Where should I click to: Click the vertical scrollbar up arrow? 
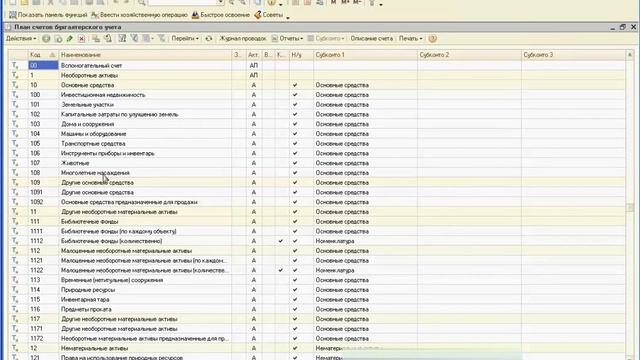(630, 55)
